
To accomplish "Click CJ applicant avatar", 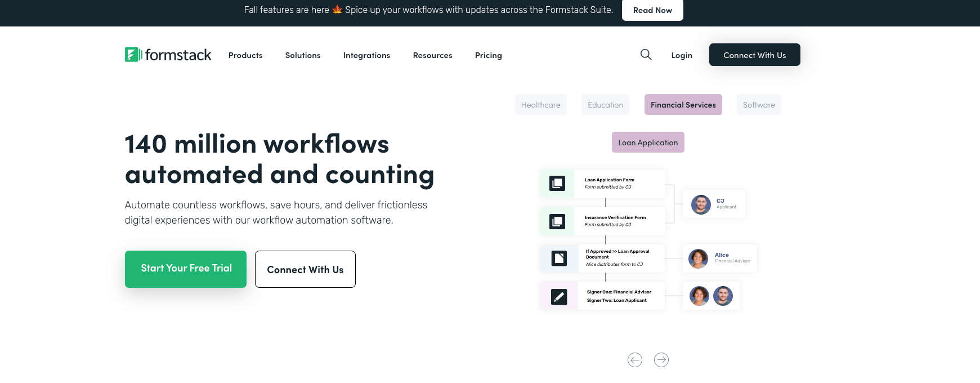I will coord(701,204).
